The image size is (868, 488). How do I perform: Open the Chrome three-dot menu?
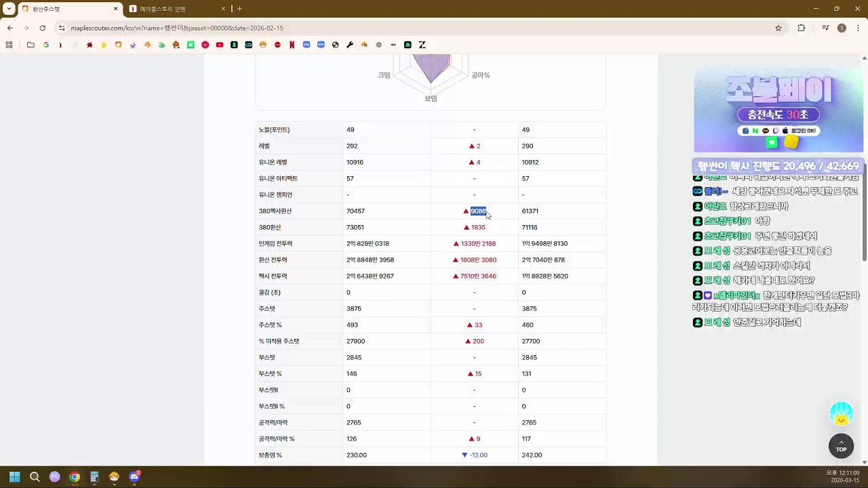coord(858,28)
